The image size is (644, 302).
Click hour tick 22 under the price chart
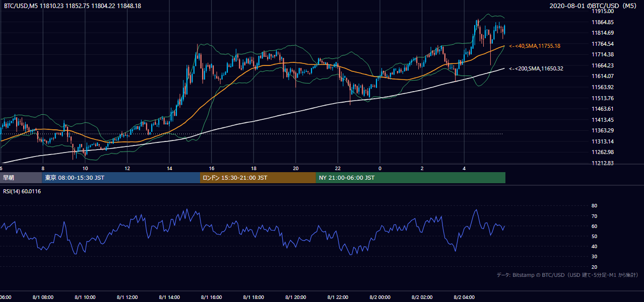338,168
